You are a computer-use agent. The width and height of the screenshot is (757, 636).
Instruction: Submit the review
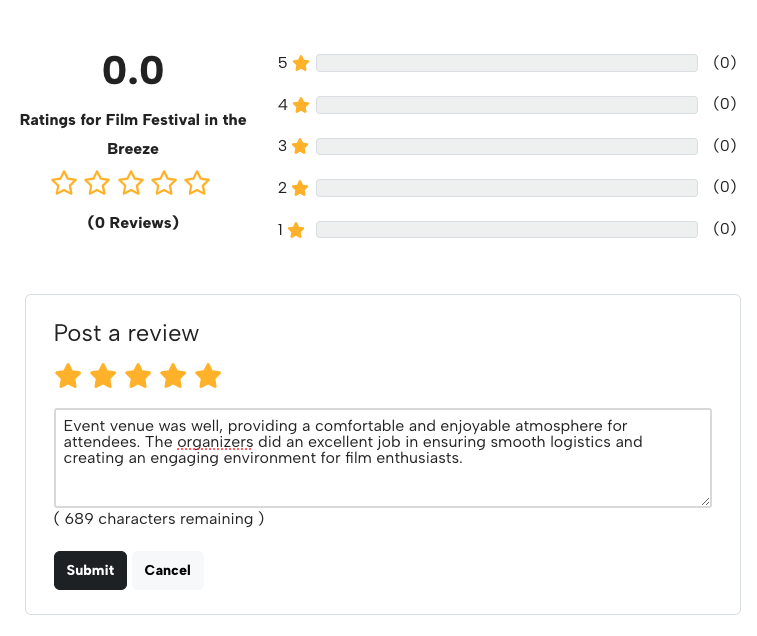pos(90,570)
